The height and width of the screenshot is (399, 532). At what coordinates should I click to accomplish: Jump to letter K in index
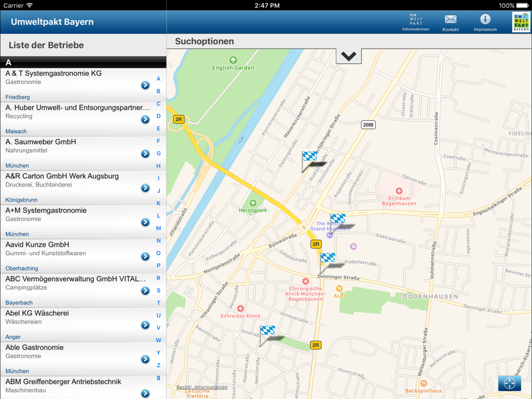[159, 203]
